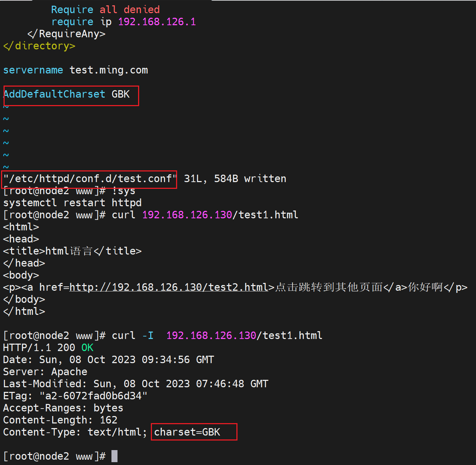Click the <title> line of the HTML output
Screen dimensions: 476x465
(x=72, y=251)
